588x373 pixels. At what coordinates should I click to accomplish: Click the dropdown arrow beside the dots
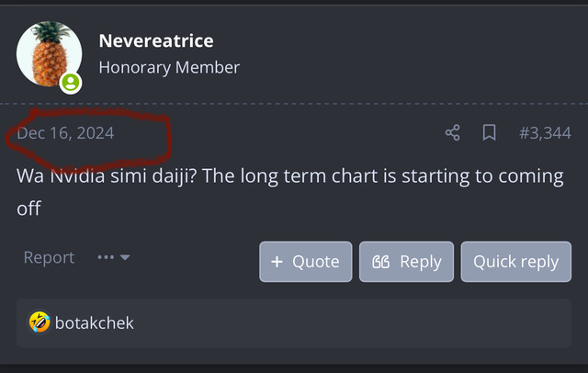point(125,257)
